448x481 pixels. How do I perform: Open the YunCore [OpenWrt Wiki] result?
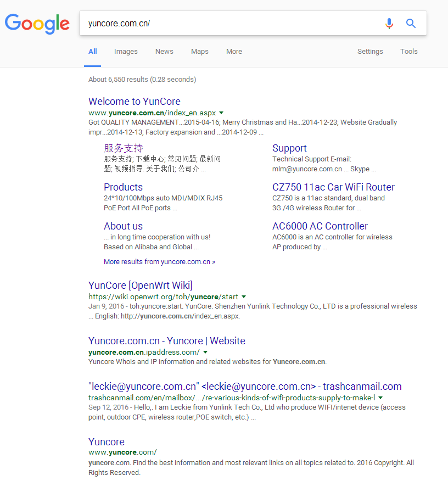point(141,286)
